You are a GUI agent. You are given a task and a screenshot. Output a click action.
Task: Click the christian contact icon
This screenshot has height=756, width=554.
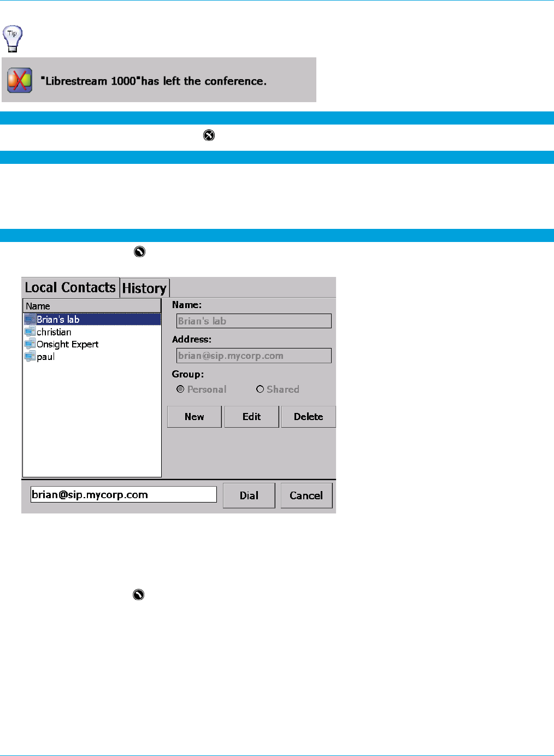(x=30, y=332)
